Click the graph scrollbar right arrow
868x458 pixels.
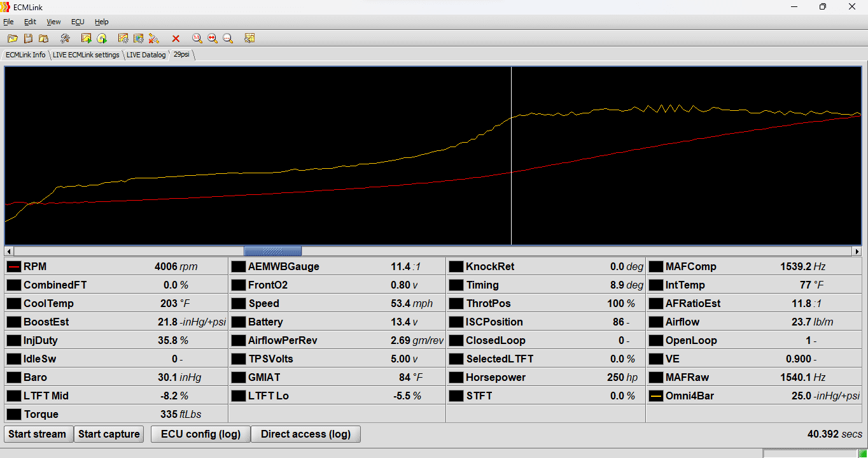click(x=857, y=251)
